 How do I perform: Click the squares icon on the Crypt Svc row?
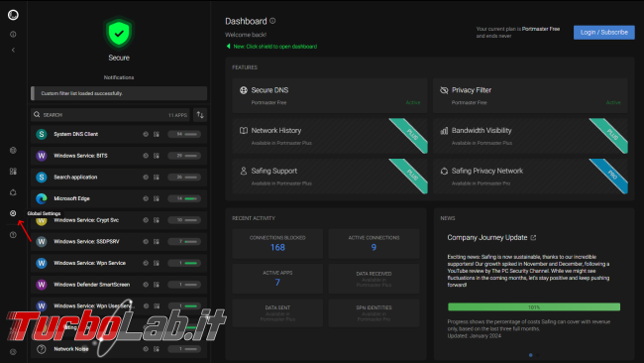[x=157, y=220]
